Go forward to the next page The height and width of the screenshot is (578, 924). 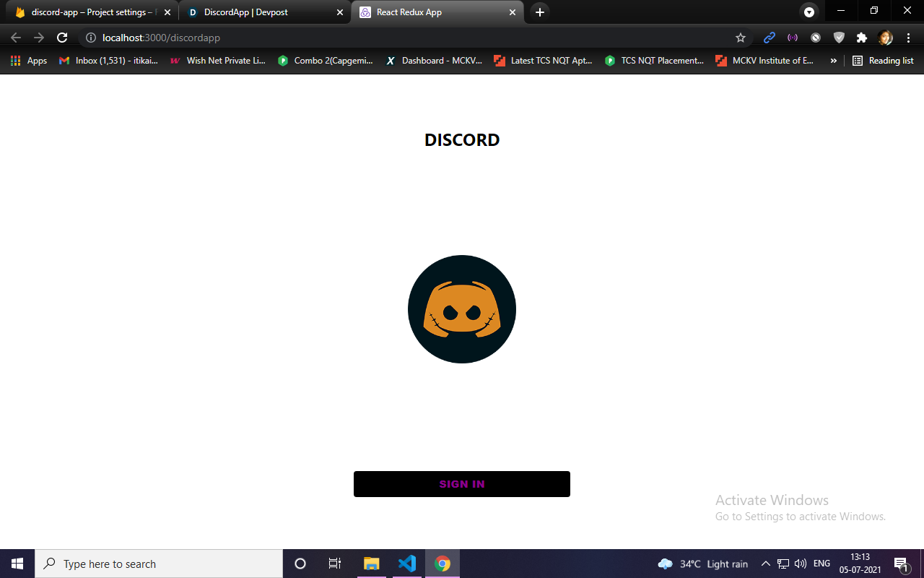click(x=39, y=38)
